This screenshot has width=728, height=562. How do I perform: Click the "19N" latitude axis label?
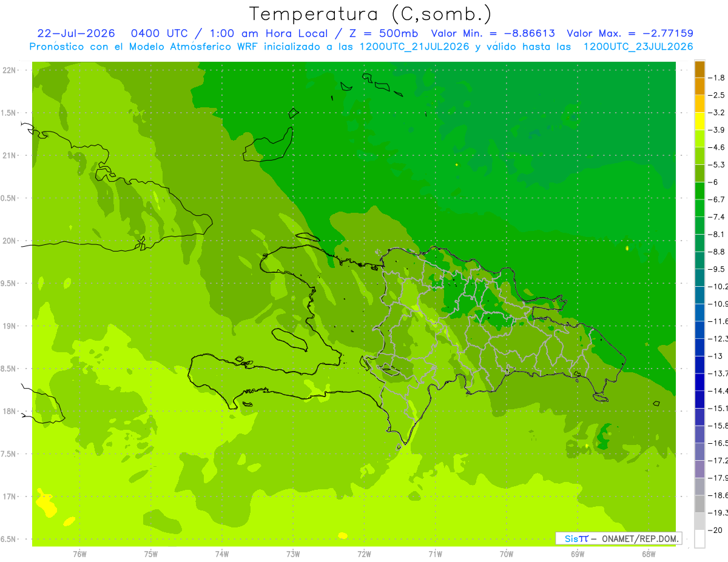click(10, 326)
